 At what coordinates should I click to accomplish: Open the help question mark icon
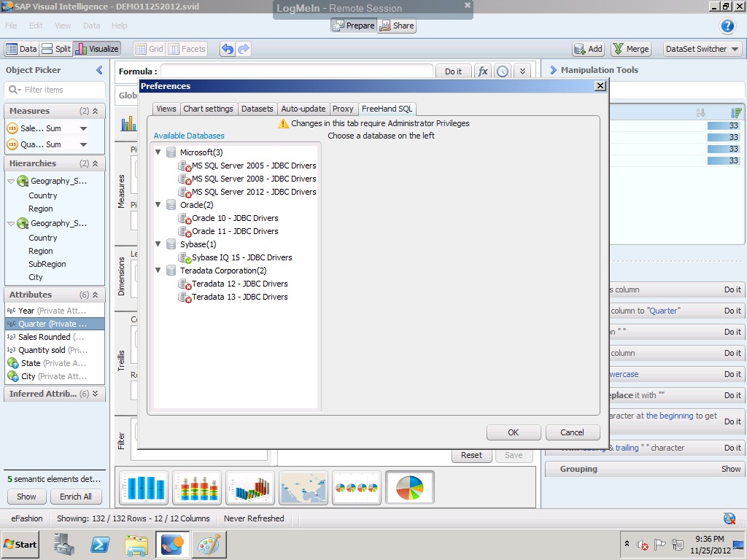pos(727,26)
